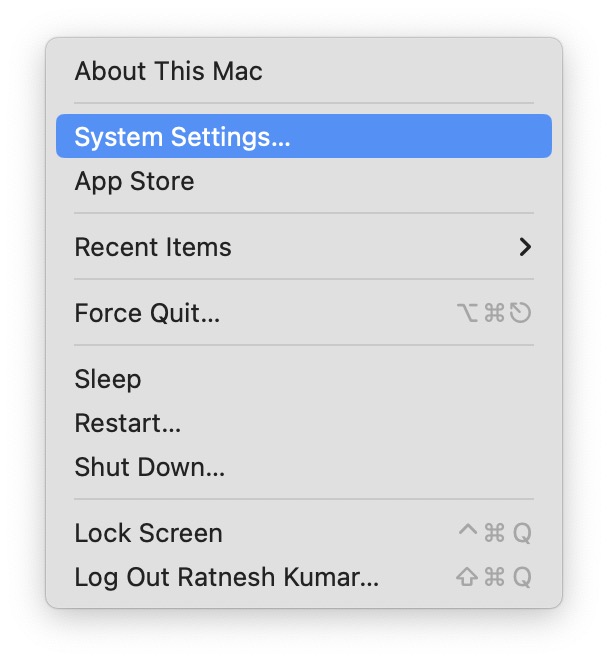The image size is (608, 662).
Task: Select Lock Screen menu item
Action: pos(148,533)
